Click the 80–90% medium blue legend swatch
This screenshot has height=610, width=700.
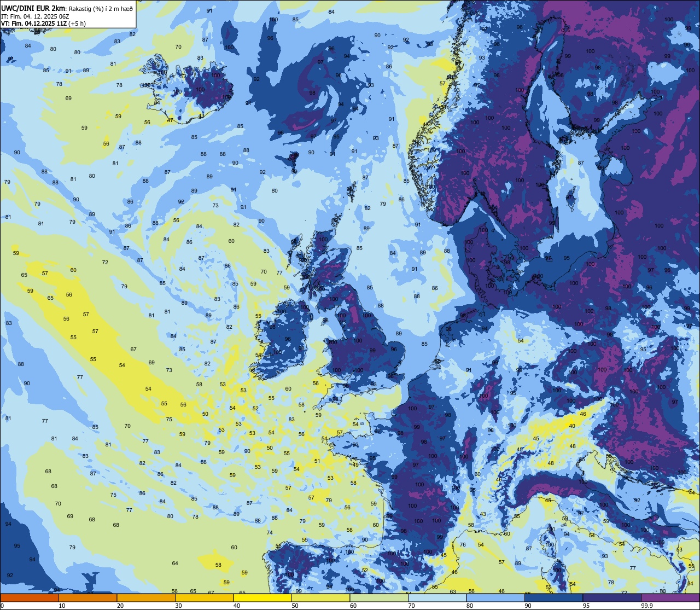pos(495,597)
